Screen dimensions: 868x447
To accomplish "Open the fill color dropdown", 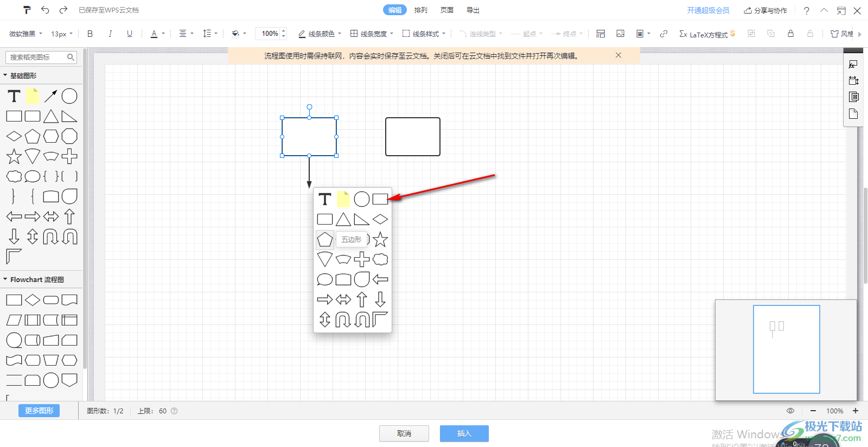I will point(239,34).
